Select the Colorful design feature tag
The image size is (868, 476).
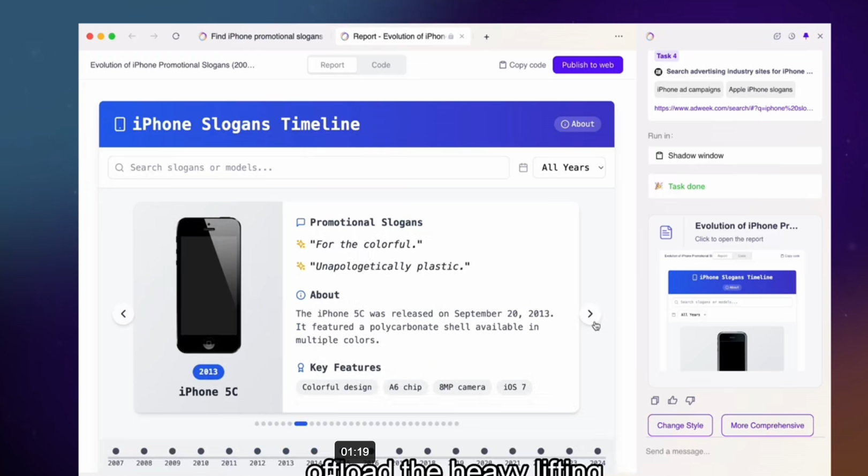click(x=337, y=387)
